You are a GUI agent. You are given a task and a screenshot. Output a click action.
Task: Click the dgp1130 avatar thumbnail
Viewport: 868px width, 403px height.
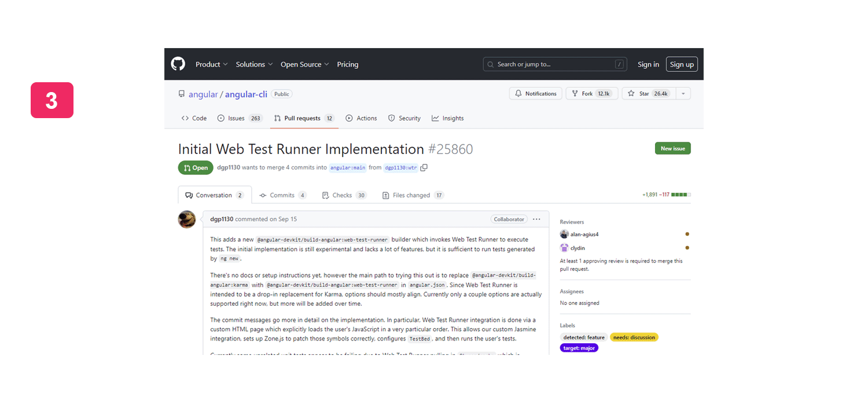pyautogui.click(x=187, y=219)
